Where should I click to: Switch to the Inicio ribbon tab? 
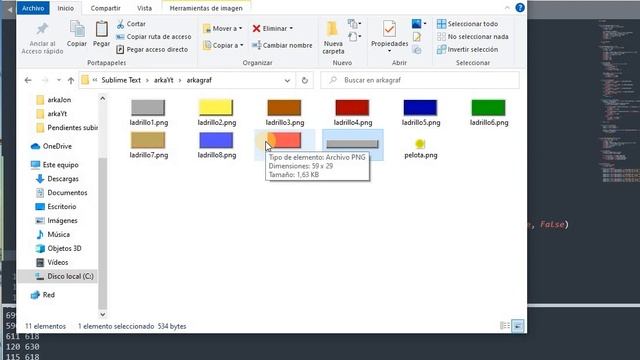pos(65,8)
